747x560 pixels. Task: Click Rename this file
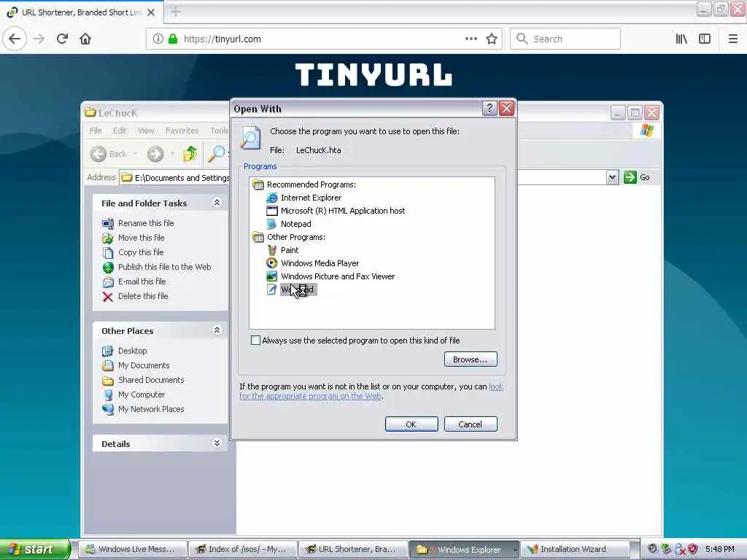coord(146,223)
